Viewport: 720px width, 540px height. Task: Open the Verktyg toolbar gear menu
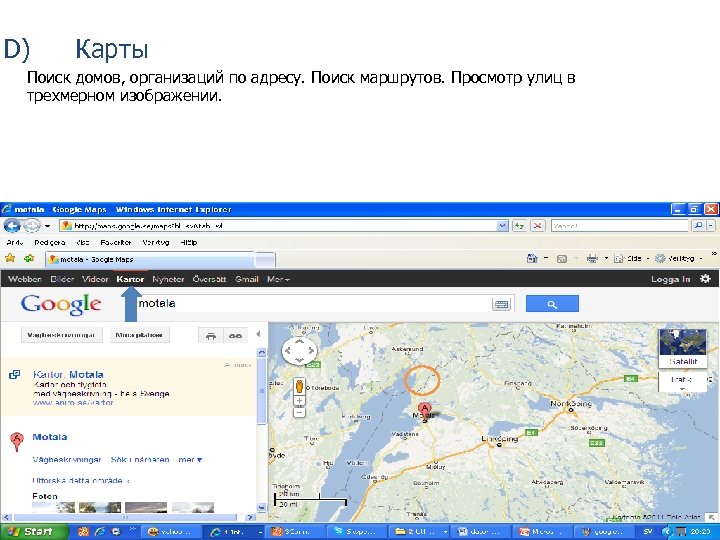(x=679, y=259)
